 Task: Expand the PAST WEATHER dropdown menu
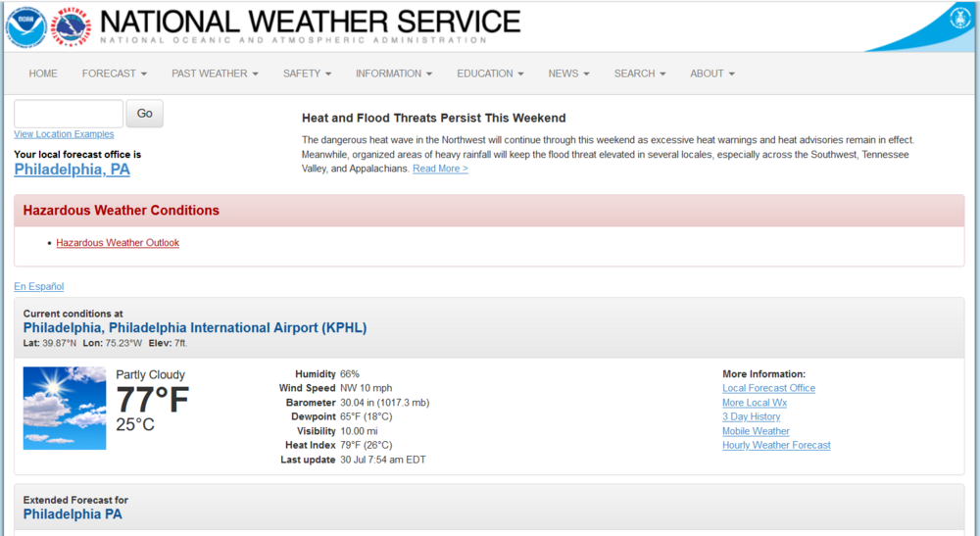pyautogui.click(x=215, y=73)
